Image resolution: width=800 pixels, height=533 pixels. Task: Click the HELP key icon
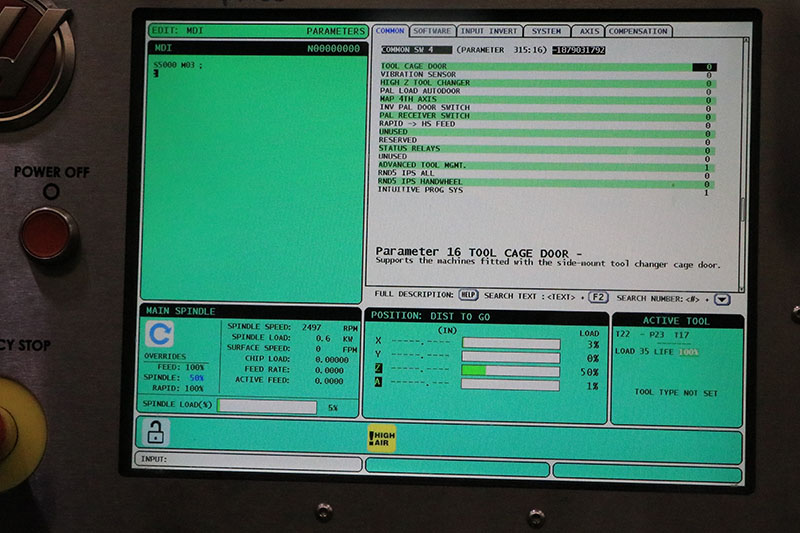tap(468, 295)
